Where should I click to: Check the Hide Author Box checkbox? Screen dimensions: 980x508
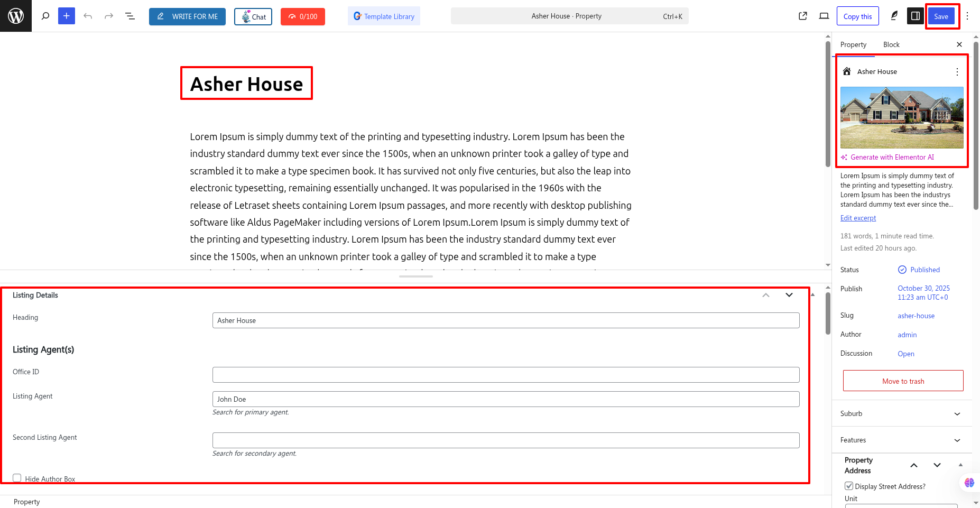tap(17, 478)
